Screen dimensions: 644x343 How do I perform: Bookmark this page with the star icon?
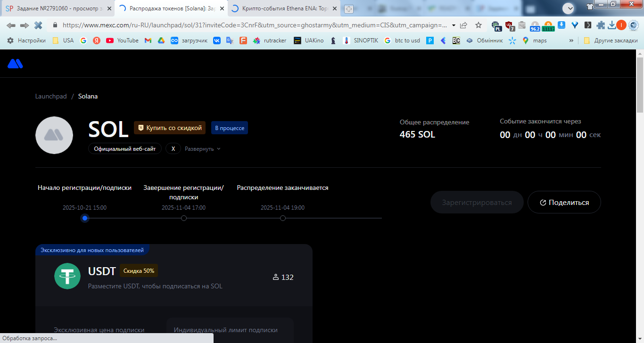point(479,25)
